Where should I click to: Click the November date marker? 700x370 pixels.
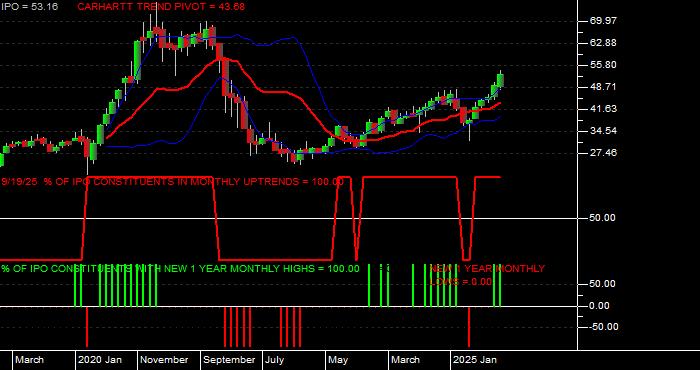(x=165, y=360)
